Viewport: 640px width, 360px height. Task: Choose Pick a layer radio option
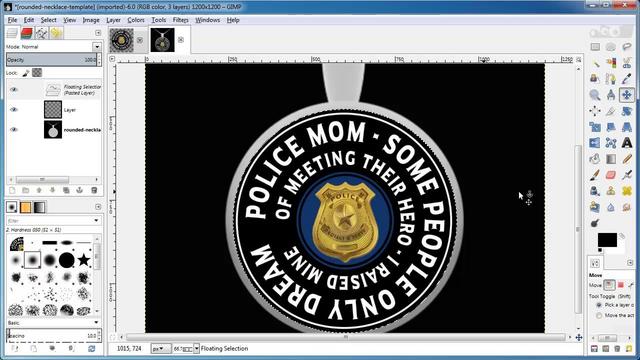(599, 305)
